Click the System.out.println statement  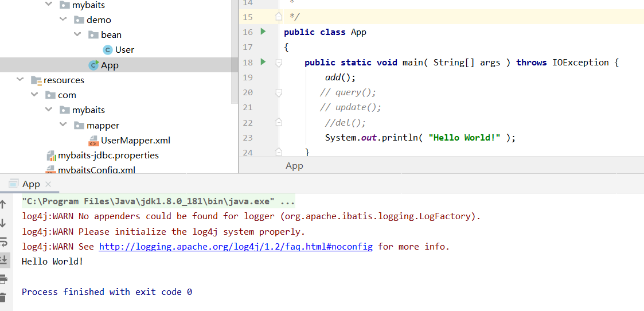point(420,138)
